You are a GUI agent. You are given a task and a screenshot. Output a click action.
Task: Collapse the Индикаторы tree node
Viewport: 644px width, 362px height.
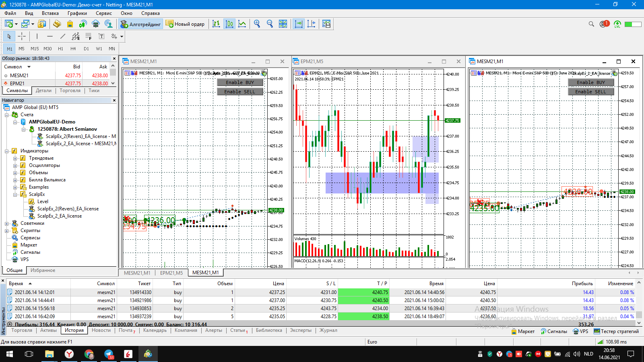[7, 151]
